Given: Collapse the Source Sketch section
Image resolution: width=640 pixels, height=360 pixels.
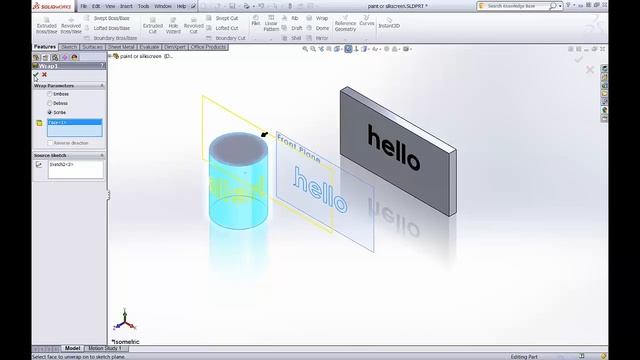Looking at the screenshot, I should 102,156.
